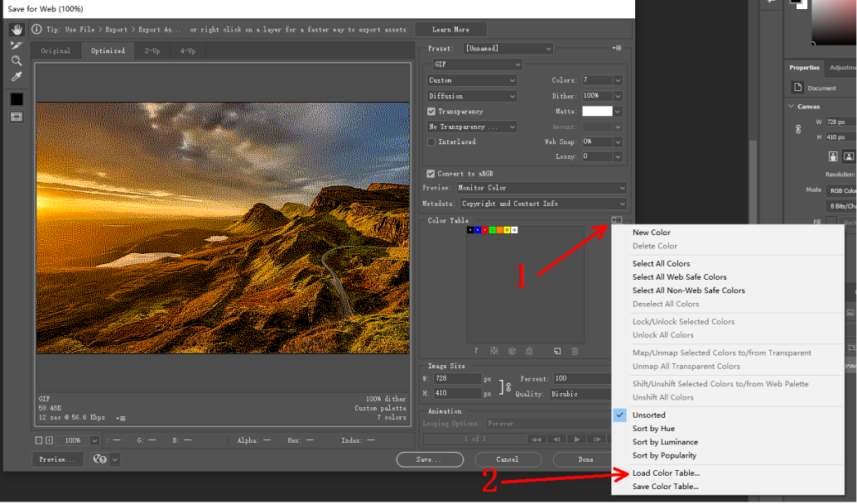Switch to the 2-Up tab
Image resolution: width=857 pixels, height=504 pixels.
coord(152,50)
